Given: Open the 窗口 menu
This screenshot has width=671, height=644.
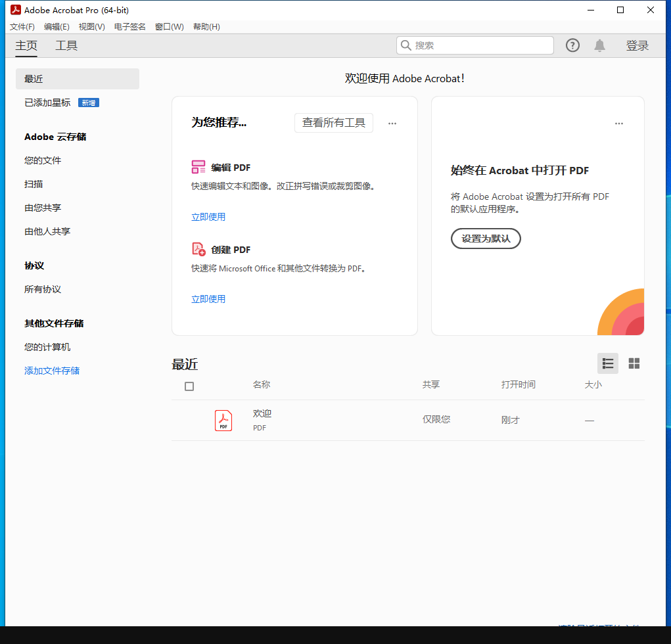Looking at the screenshot, I should pyautogui.click(x=169, y=26).
